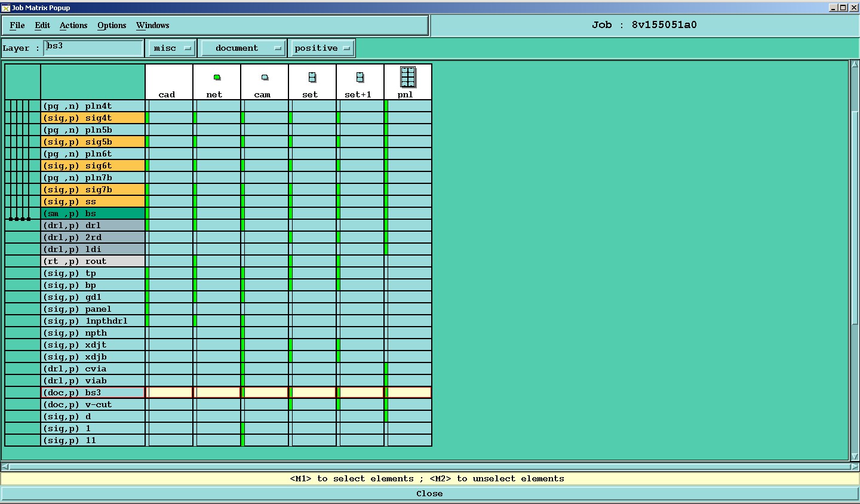
Task: Select drill layer viab
Action: (93, 380)
